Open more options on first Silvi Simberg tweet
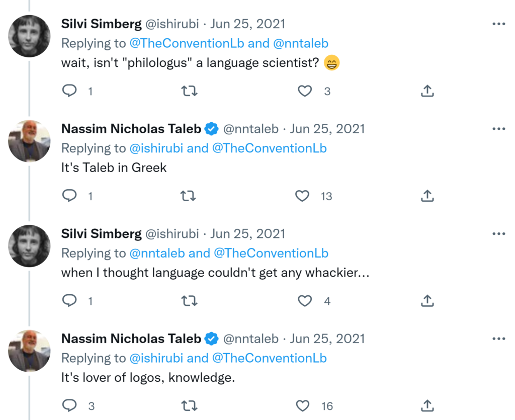Viewport: 515px width, 420px height. (498, 24)
